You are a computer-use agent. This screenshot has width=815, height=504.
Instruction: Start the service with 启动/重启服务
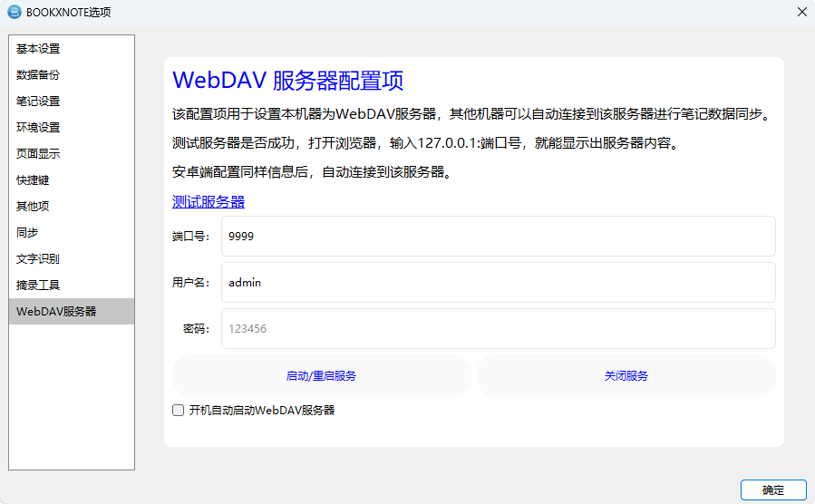321,375
